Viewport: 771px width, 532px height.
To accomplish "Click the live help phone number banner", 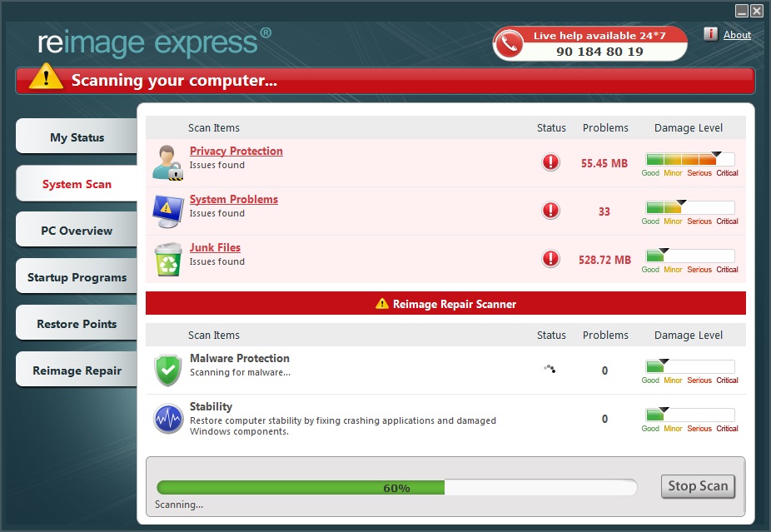I will click(590, 44).
